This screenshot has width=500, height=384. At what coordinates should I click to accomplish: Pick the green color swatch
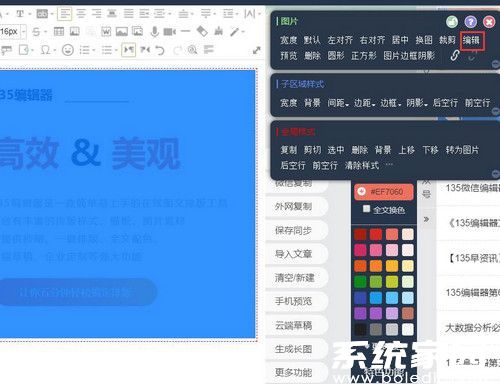[360, 282]
